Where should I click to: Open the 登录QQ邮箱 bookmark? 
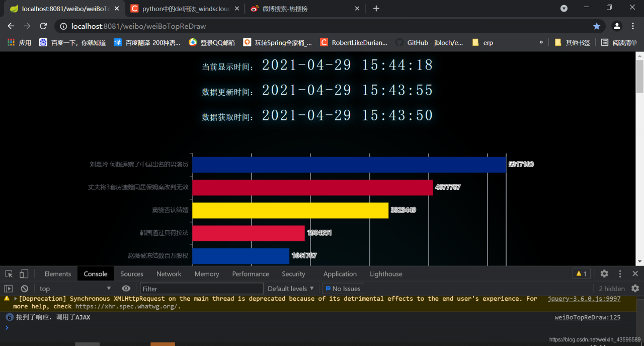click(212, 43)
